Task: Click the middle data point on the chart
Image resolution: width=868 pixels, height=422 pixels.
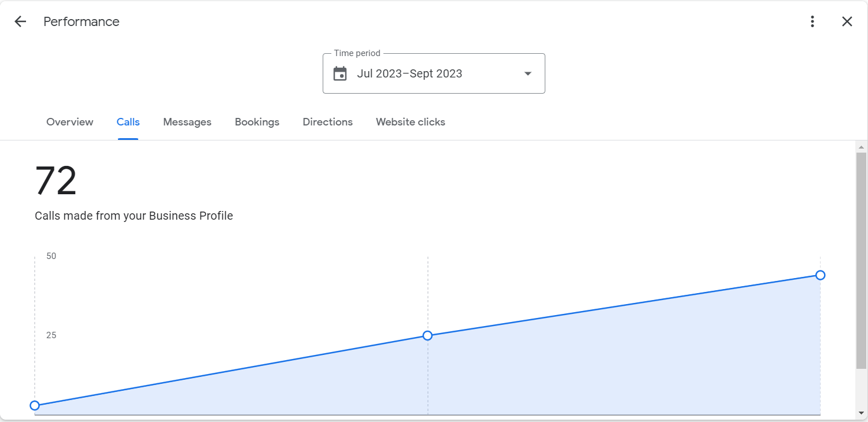Action: click(x=427, y=336)
